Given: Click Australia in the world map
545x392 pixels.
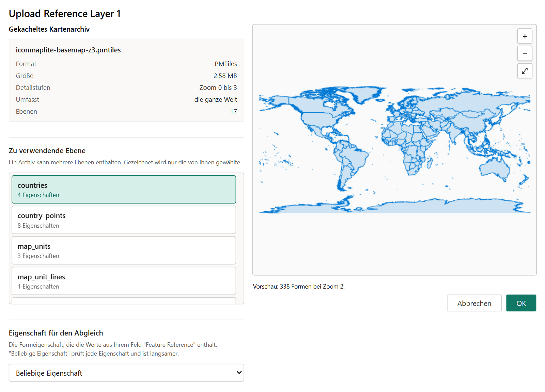Looking at the screenshot, I should (495, 168).
